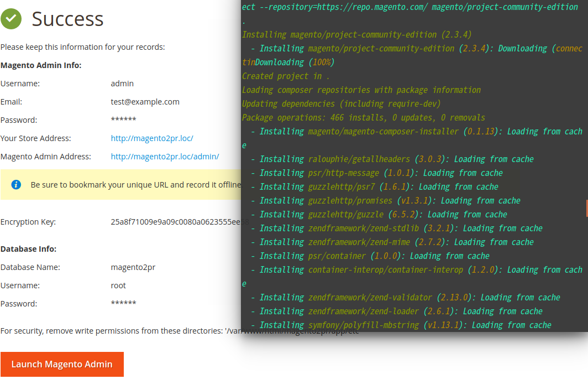This screenshot has width=588, height=379.
Task: Click terminal line installing psr/http-message
Action: 377,173
